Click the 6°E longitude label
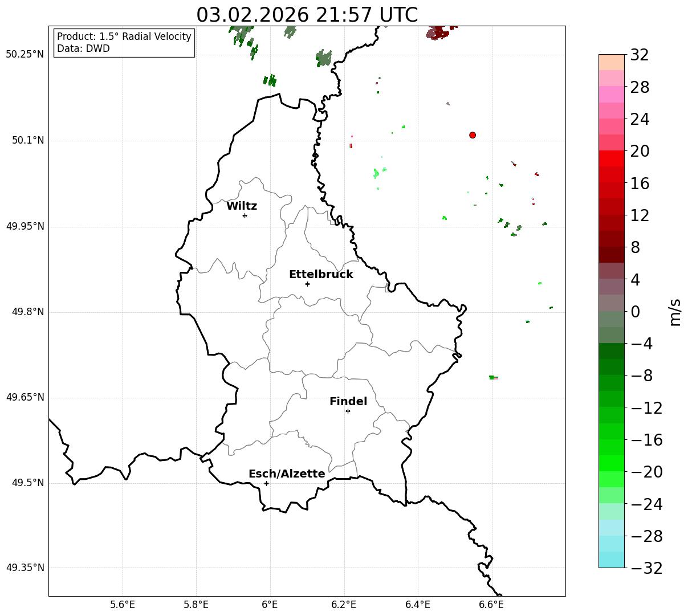This screenshot has width=688, height=616. tap(270, 605)
